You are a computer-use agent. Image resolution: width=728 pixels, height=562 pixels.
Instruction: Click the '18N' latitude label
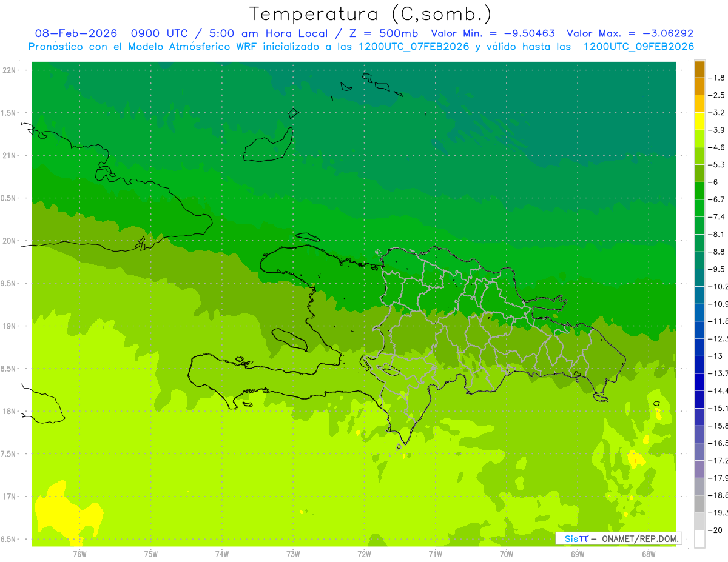(9, 411)
